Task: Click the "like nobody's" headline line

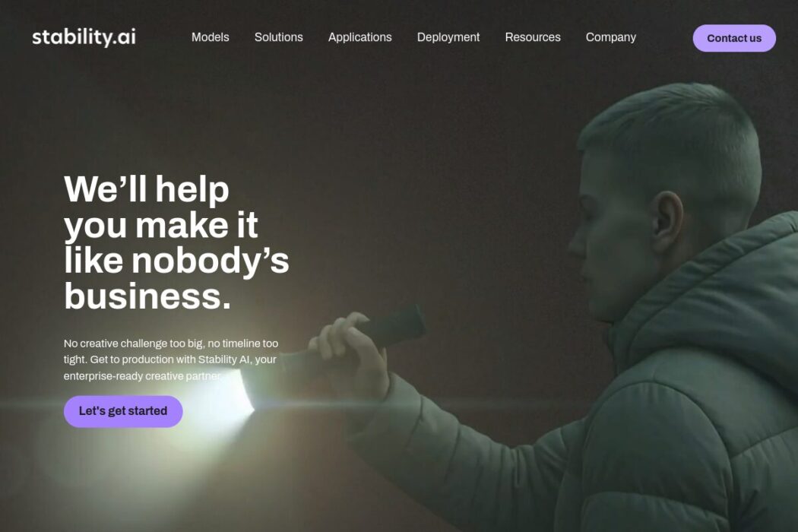Action: [x=176, y=261]
